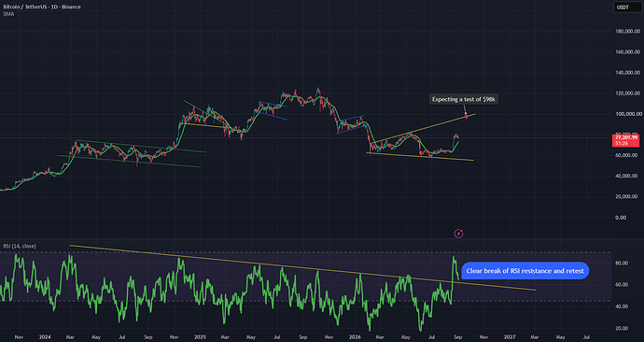Click the 160,000.00 price axis label
This screenshot has height=342, width=644.
tap(628, 51)
